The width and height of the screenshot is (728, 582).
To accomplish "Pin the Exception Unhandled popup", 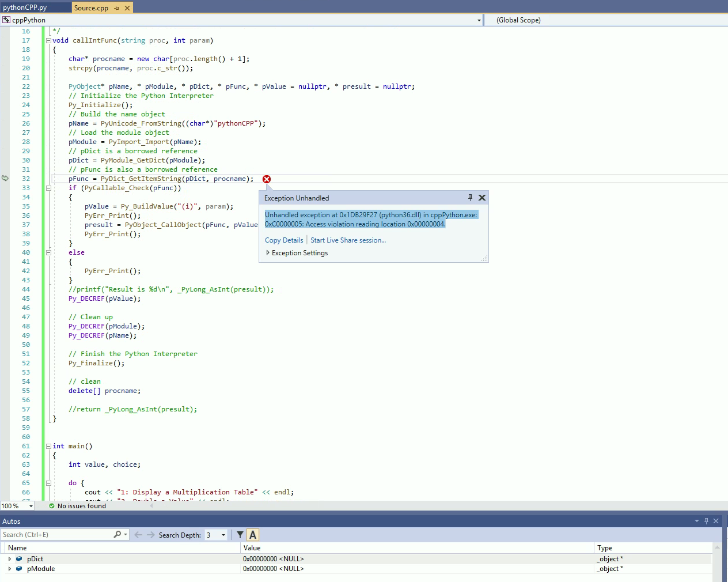I will point(470,198).
